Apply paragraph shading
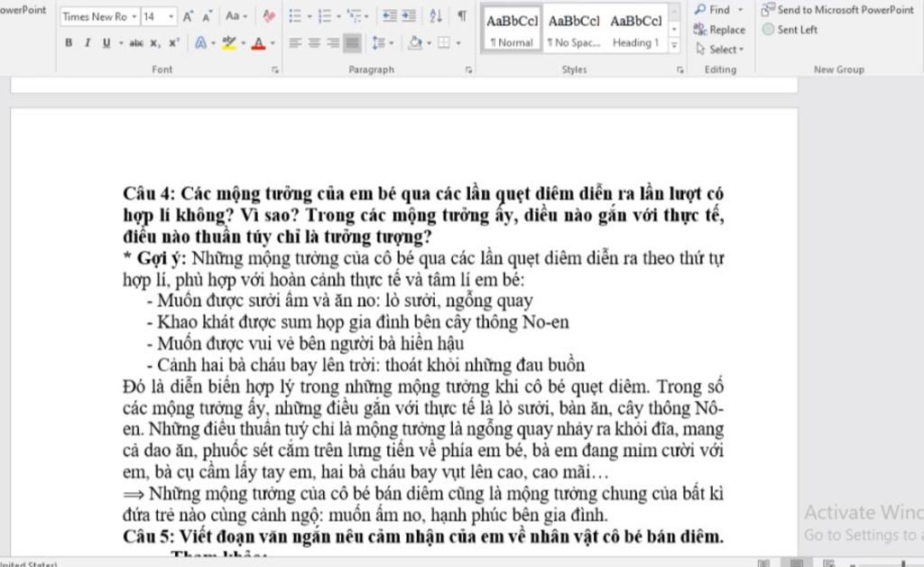Image resolution: width=924 pixels, height=567 pixels. coord(415,43)
